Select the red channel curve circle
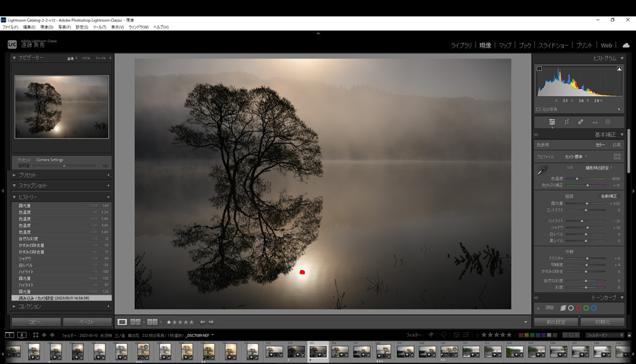This screenshot has width=636, height=364. click(x=578, y=308)
